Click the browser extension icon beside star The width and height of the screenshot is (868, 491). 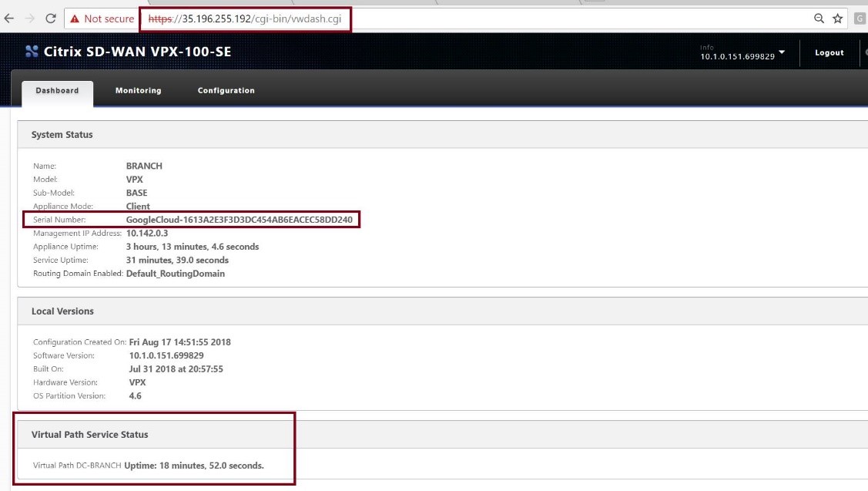pos(860,18)
